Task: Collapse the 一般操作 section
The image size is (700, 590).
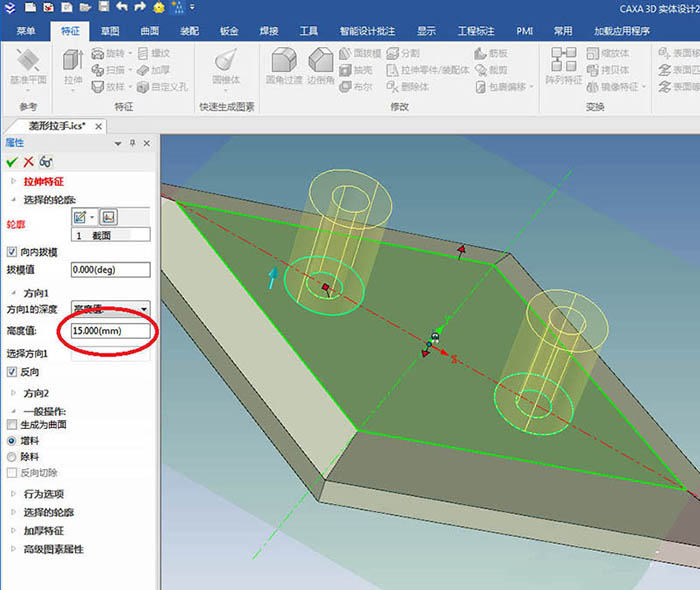Action: pyautogui.click(x=13, y=411)
